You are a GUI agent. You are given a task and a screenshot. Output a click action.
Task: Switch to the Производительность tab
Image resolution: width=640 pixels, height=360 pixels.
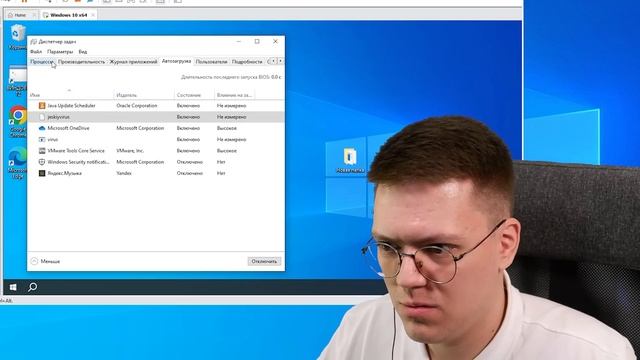[81, 62]
